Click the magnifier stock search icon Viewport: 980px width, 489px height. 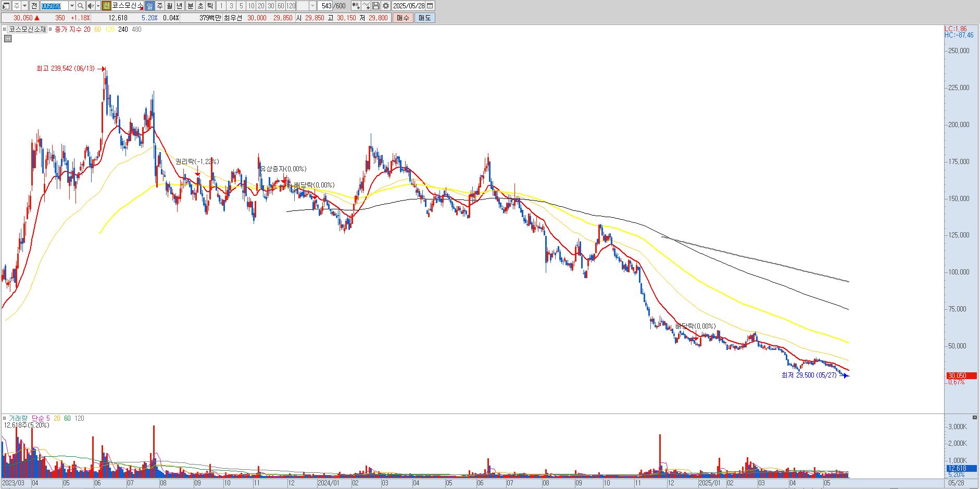tap(81, 6)
